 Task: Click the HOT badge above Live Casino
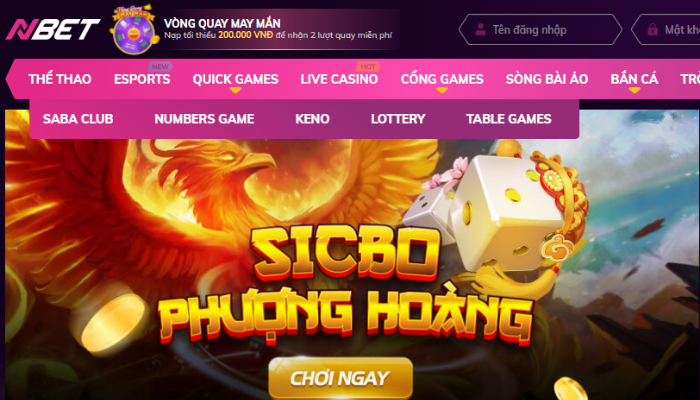click(x=368, y=67)
